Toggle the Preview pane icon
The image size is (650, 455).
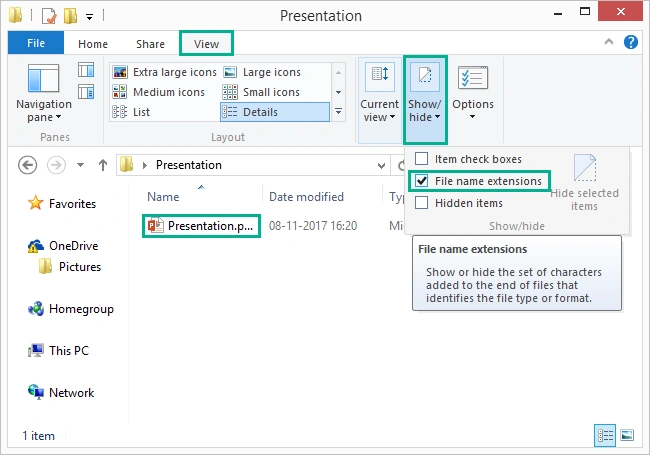point(86,70)
